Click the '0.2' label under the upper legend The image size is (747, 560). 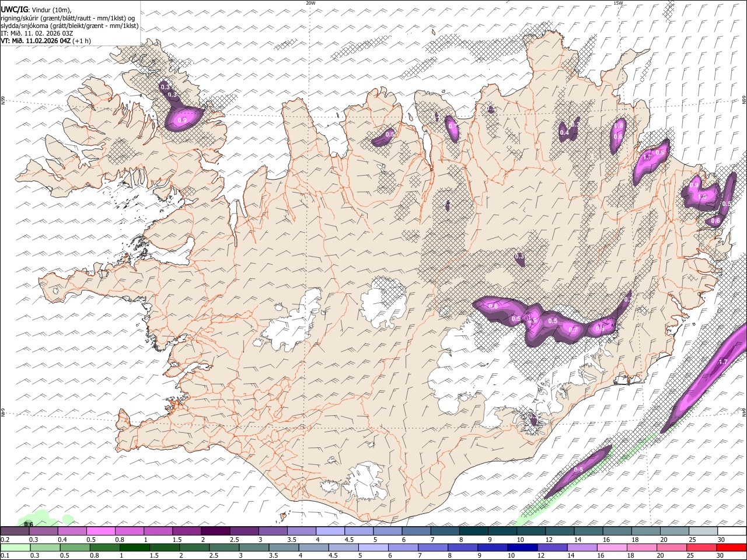point(5,540)
